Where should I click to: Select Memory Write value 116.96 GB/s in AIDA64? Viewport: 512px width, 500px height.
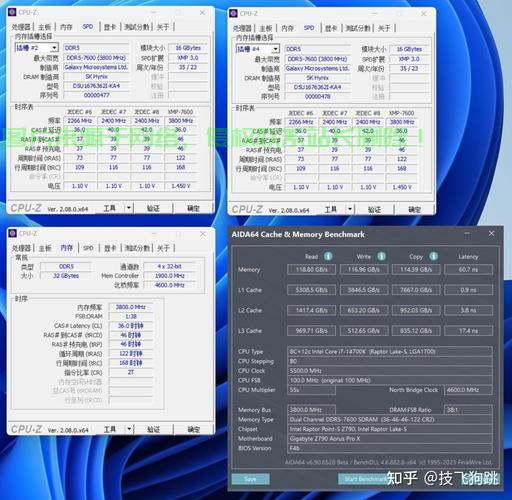click(364, 269)
